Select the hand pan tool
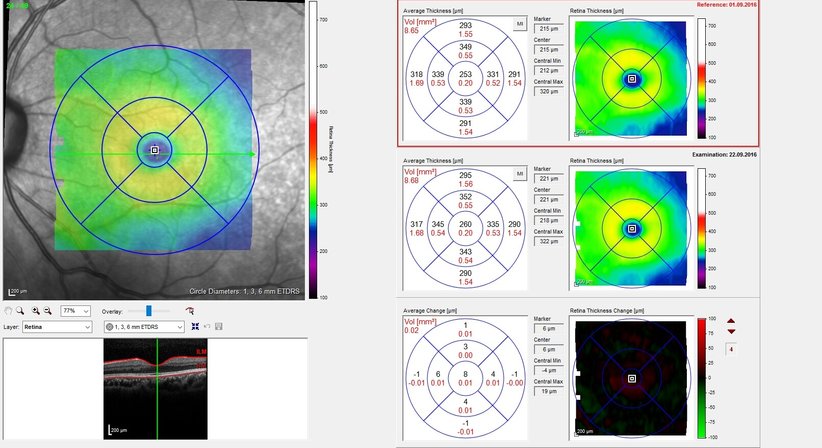Viewport: 822px width, 448px height. (9, 311)
